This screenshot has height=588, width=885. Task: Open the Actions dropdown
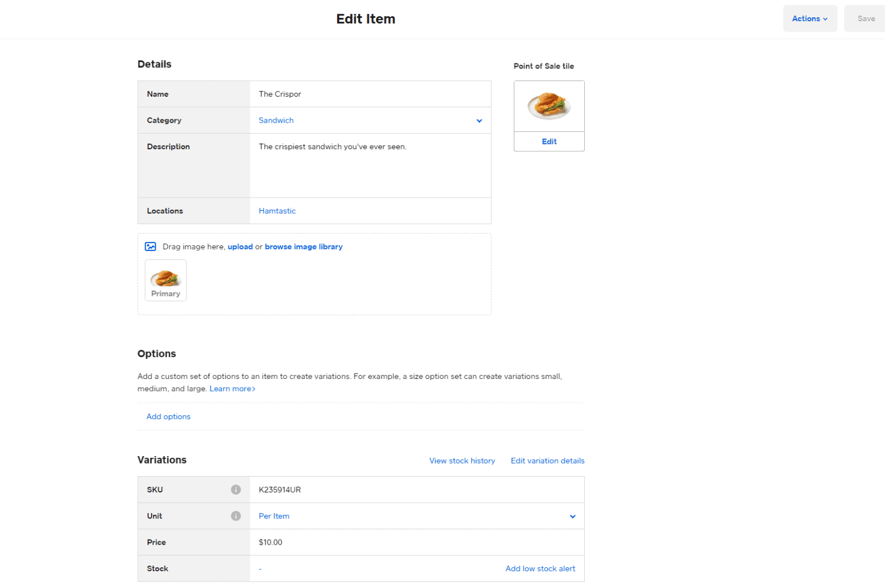click(809, 18)
